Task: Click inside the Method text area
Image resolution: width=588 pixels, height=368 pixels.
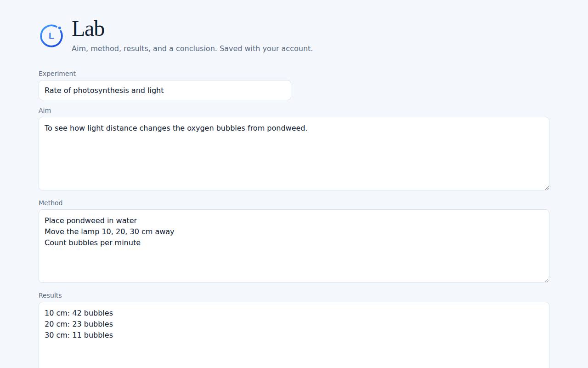Action: tap(294, 246)
